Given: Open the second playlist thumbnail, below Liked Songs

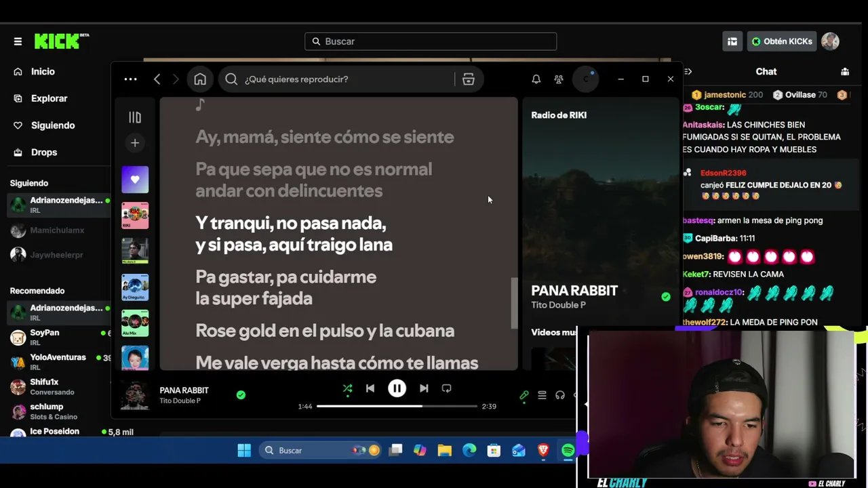Looking at the screenshot, I should click(x=135, y=216).
